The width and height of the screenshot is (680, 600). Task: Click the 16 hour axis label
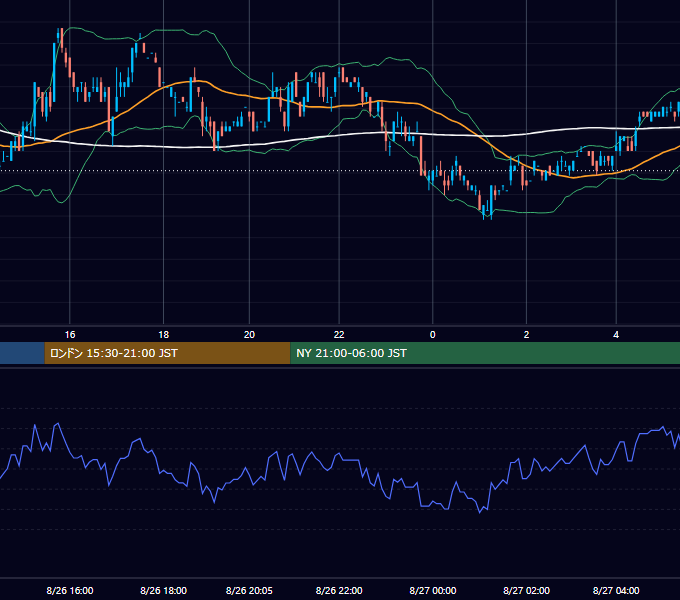[x=70, y=335]
